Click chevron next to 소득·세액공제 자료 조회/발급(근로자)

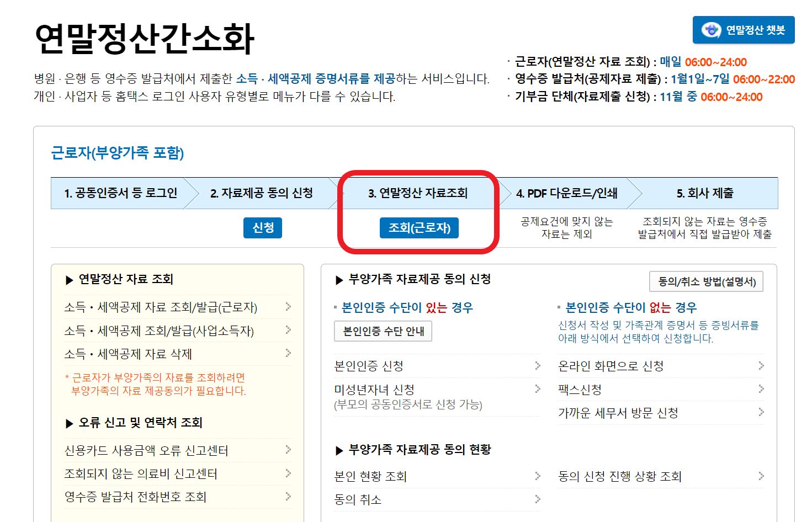tap(288, 307)
